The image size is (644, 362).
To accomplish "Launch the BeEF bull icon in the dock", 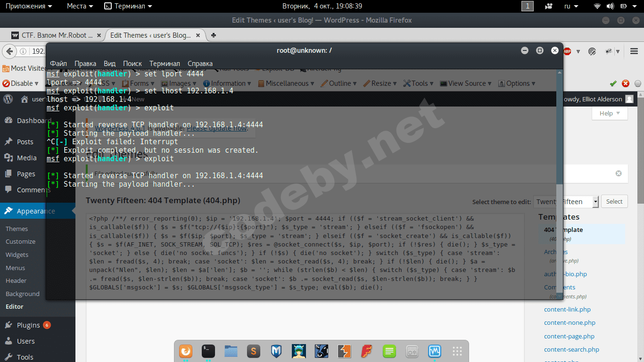I will (x=322, y=351).
